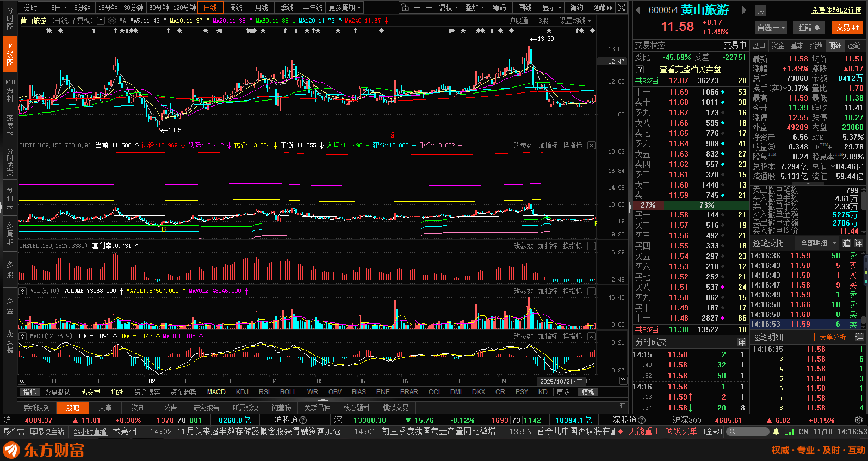
Task: Expand hidden panel with 隐藏 arrow
Action: (x=602, y=8)
